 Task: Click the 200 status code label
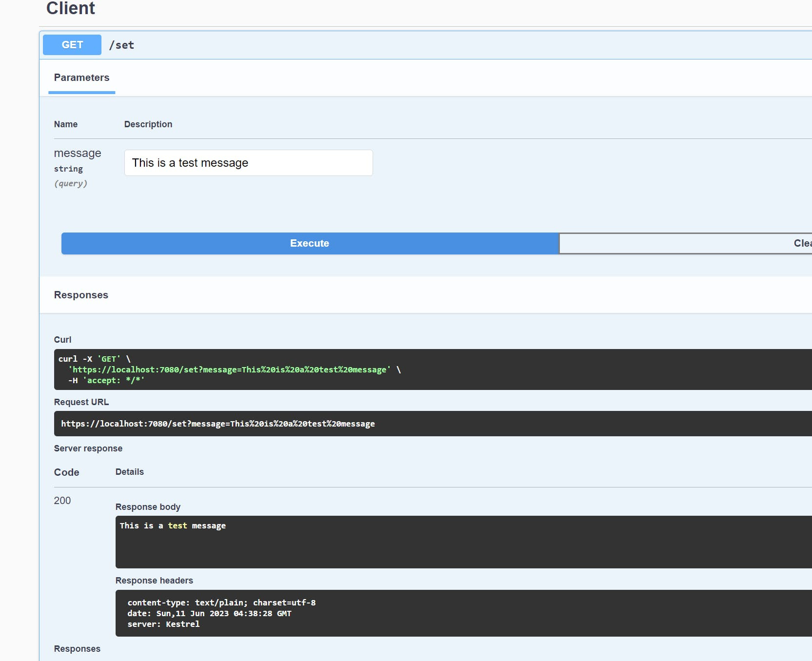tap(62, 501)
